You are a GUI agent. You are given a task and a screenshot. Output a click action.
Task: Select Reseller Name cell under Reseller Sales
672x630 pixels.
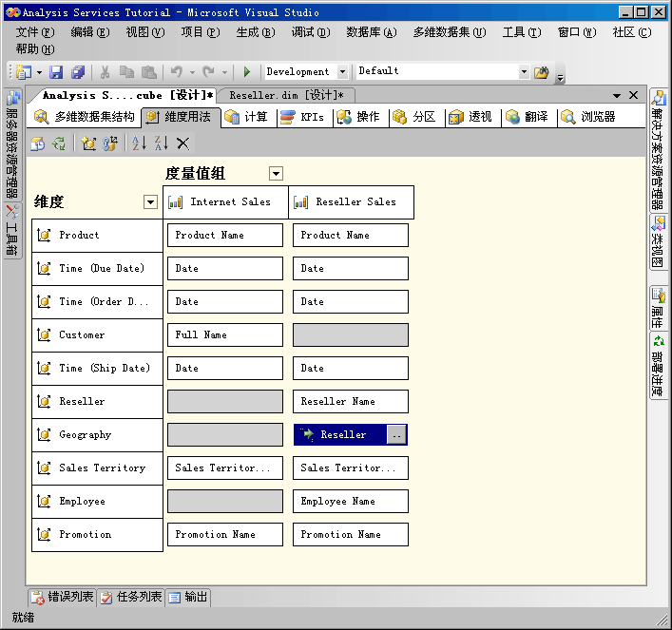351,401
